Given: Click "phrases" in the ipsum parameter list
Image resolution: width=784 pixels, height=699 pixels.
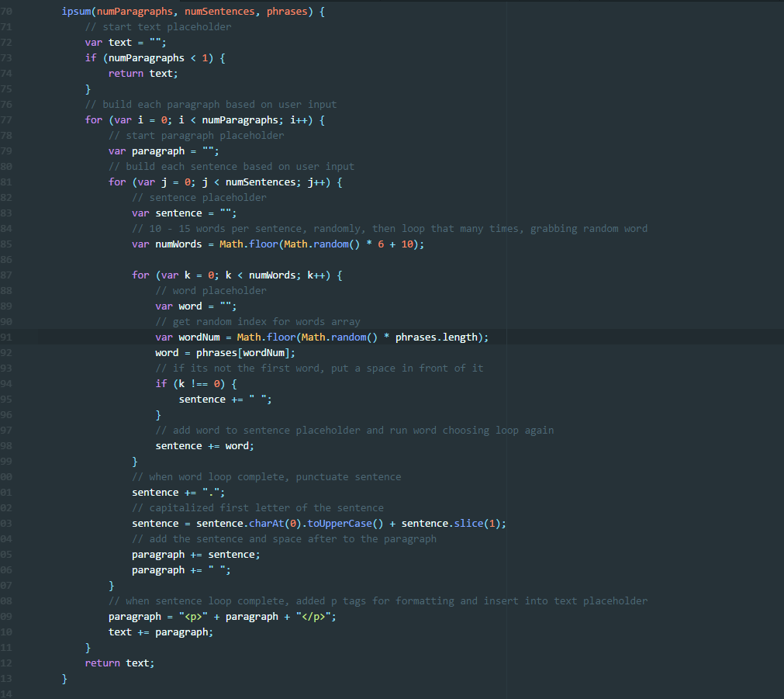Looking at the screenshot, I should (286, 12).
